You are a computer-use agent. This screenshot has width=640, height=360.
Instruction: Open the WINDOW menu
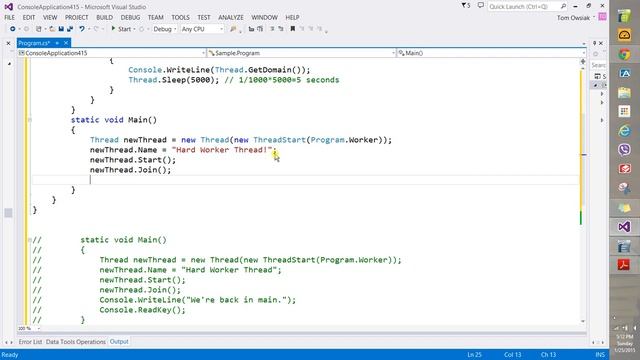[x=264, y=17]
